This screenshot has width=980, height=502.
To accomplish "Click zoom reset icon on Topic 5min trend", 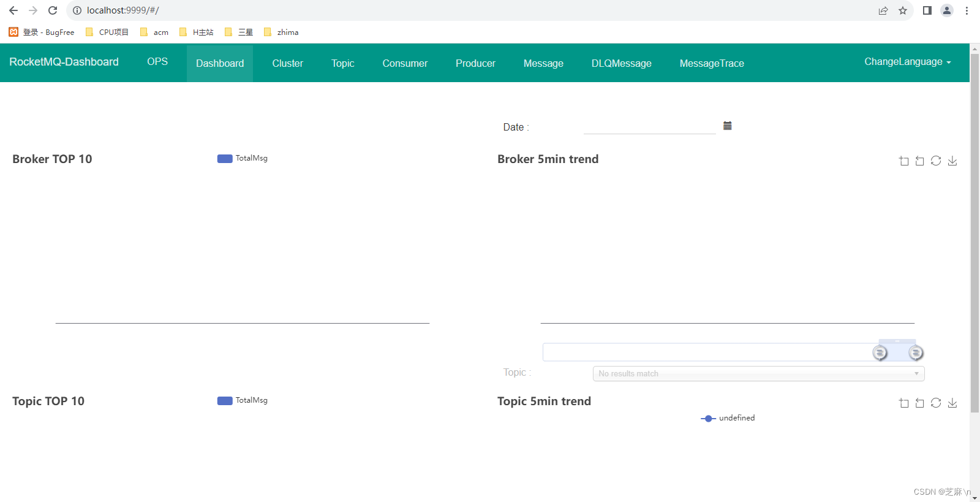I will pos(920,403).
